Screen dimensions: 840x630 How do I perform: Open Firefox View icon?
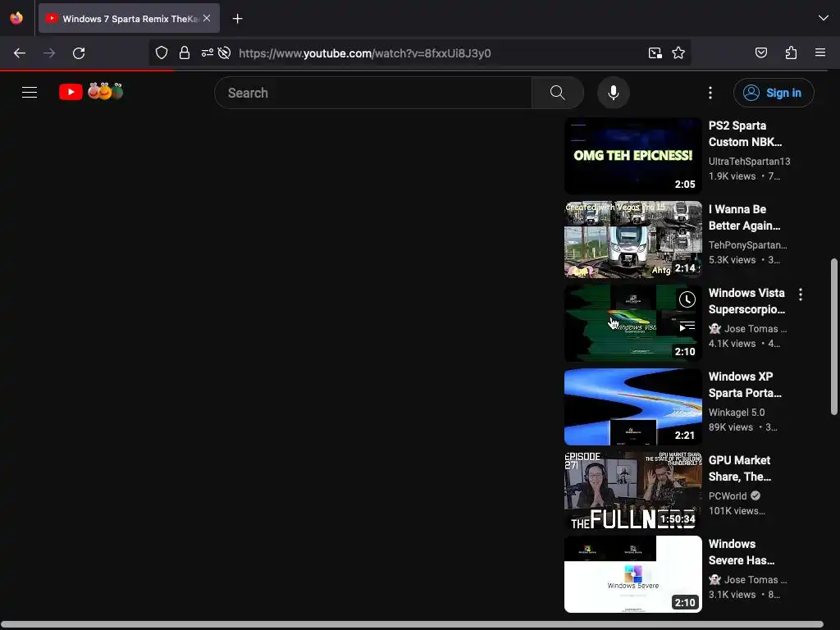tap(16, 18)
